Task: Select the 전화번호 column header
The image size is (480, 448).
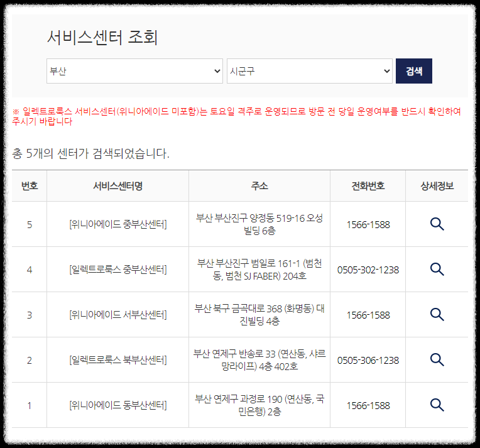Action: point(368,186)
